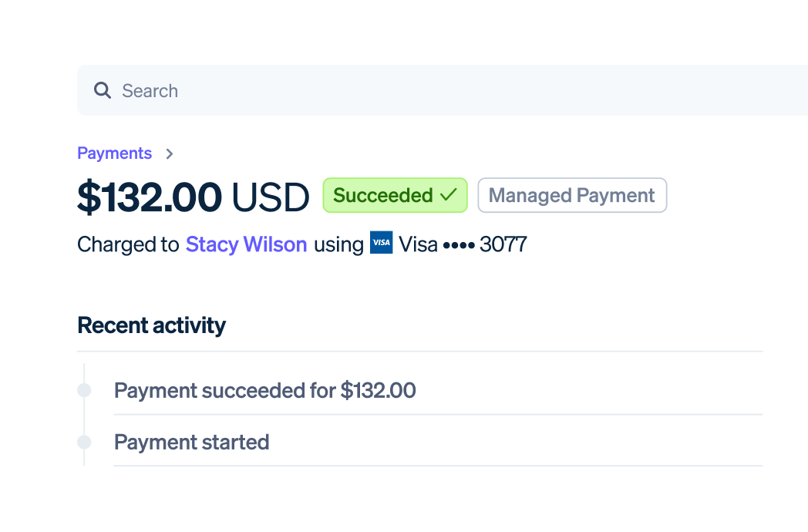Click the Recent activity heading

[151, 325]
